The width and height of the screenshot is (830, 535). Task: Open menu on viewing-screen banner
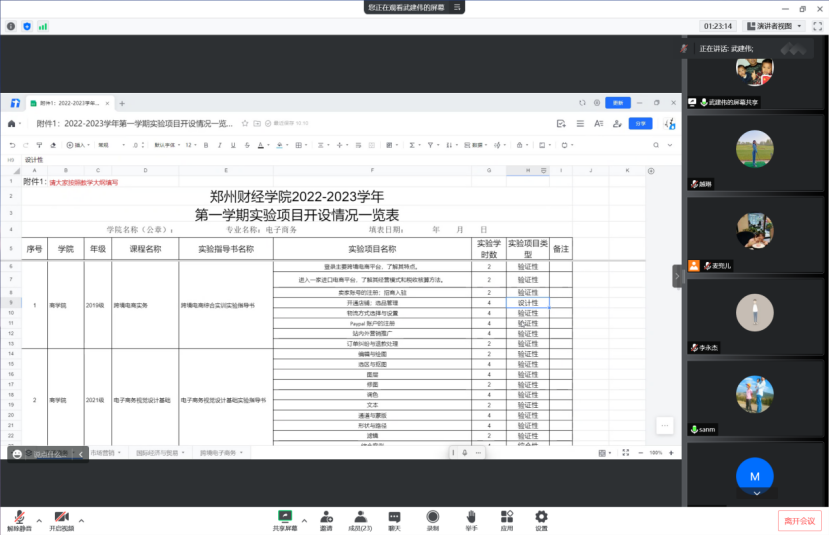[x=457, y=7]
